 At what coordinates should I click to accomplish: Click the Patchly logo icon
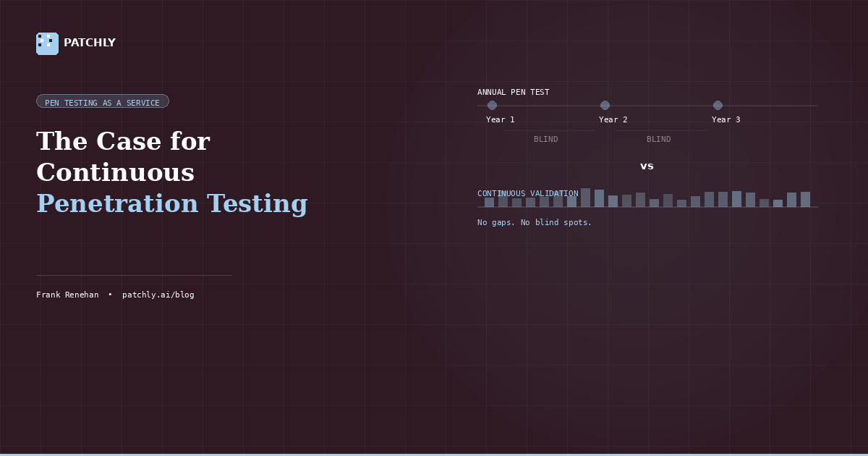point(47,43)
